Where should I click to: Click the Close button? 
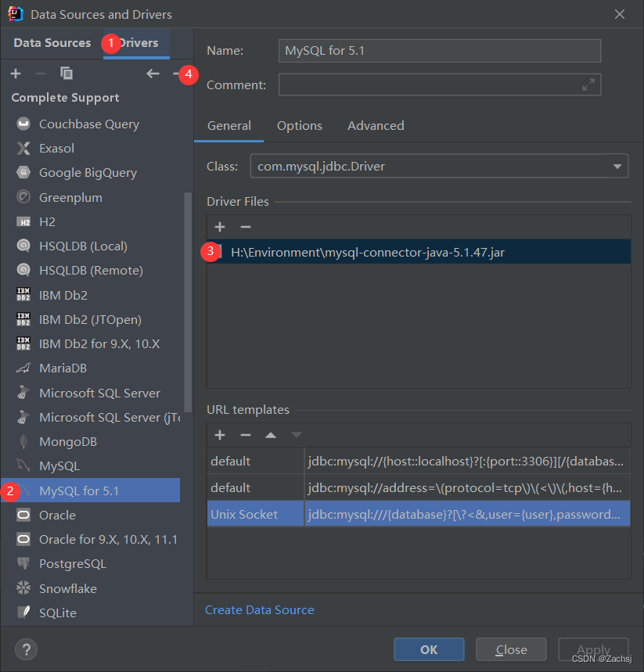coord(511,650)
